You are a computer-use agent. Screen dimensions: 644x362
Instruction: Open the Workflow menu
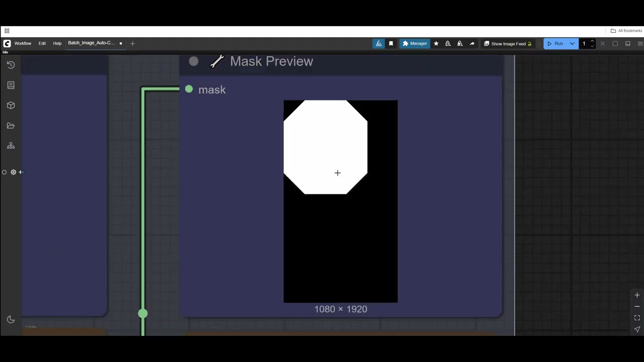pos(23,43)
